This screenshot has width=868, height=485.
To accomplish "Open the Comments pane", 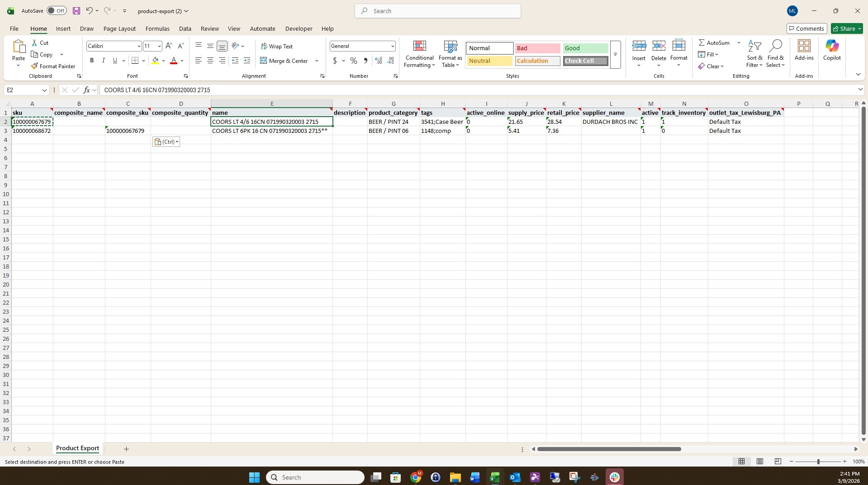I will (806, 28).
